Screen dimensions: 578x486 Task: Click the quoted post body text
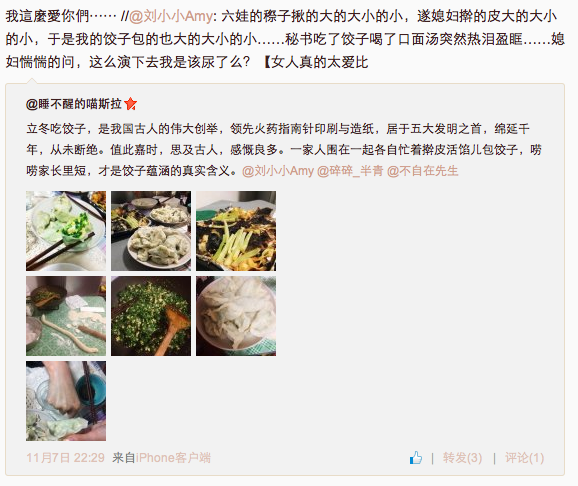point(284,150)
